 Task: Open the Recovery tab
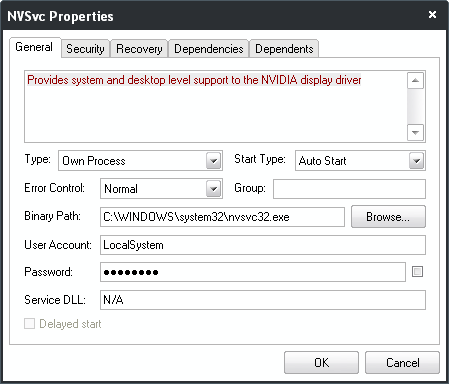(139, 49)
